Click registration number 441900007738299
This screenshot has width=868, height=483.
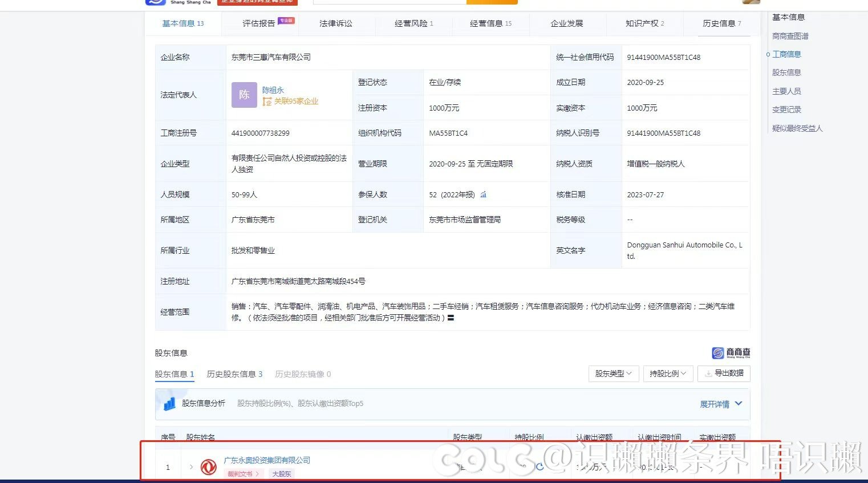click(261, 133)
